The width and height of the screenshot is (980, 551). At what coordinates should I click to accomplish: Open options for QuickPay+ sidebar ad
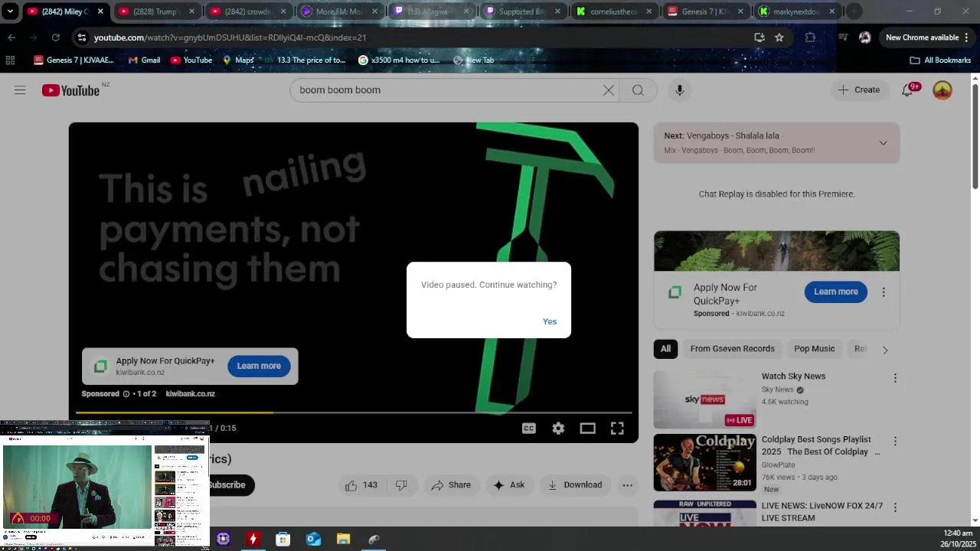coord(884,292)
